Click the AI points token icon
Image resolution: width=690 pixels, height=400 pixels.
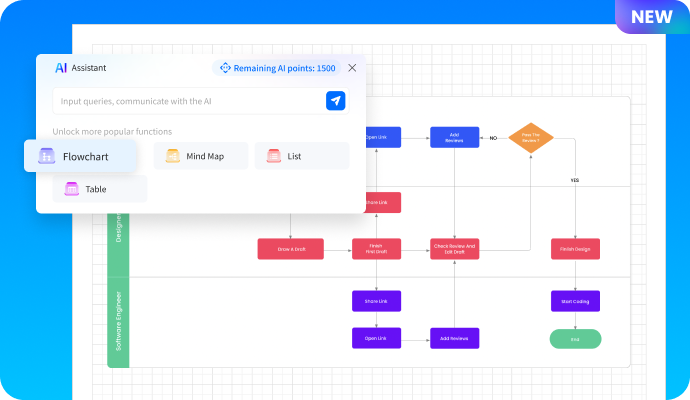(225, 68)
